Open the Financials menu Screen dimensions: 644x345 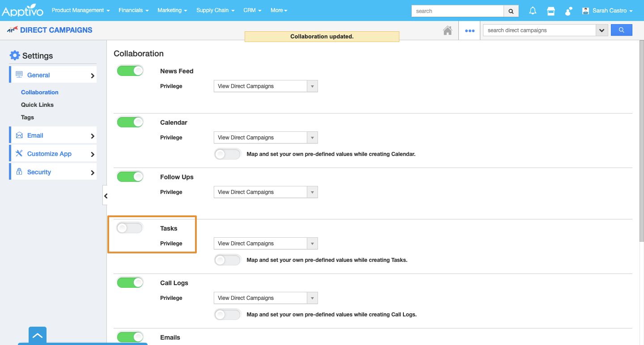[134, 10]
